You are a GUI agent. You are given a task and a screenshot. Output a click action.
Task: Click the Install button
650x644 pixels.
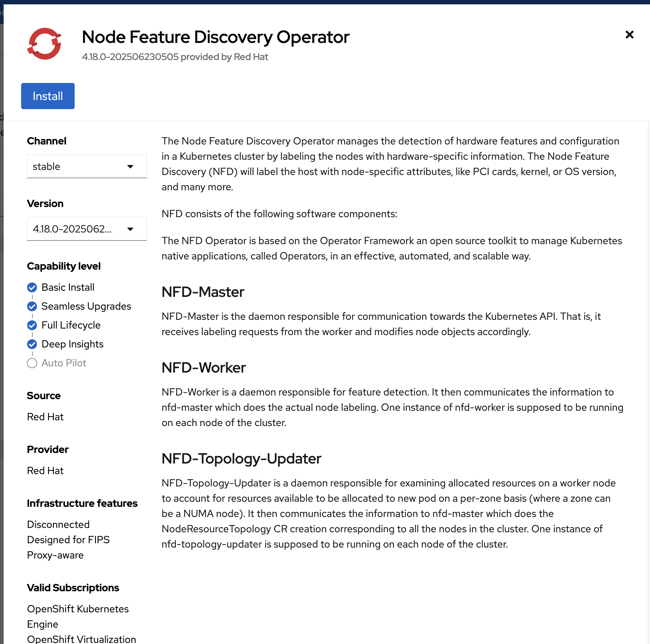(48, 96)
